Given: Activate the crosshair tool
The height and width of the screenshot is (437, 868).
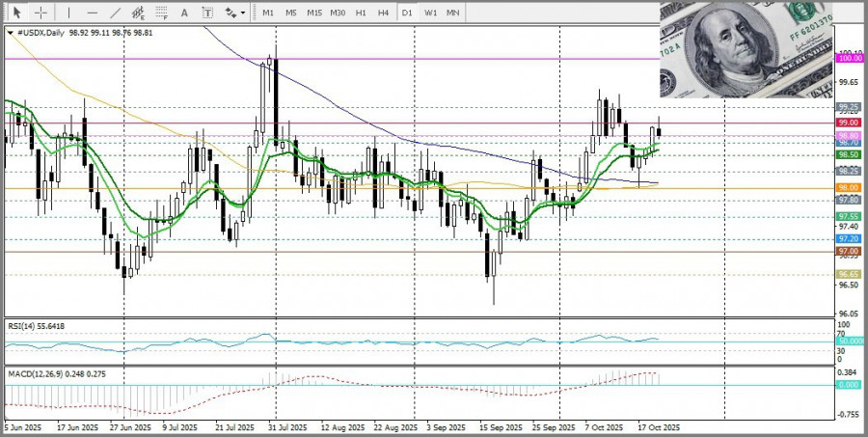Looking at the screenshot, I should coord(41,13).
